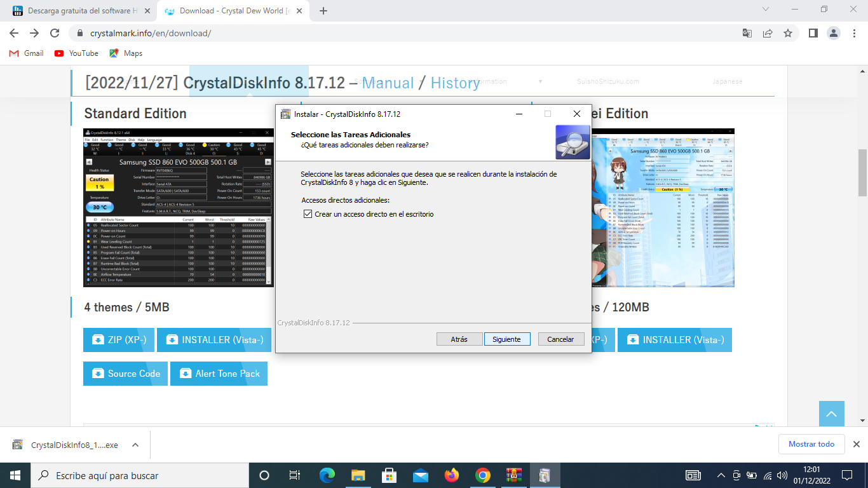Click the scroll-to-top arrow button
This screenshot has width=868, height=488.
[831, 414]
